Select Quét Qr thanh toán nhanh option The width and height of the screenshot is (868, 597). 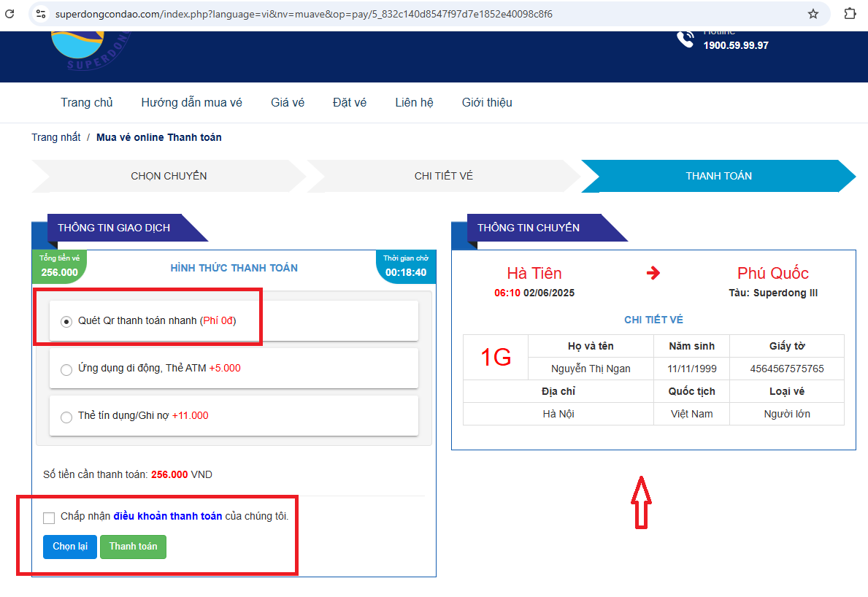tap(66, 321)
